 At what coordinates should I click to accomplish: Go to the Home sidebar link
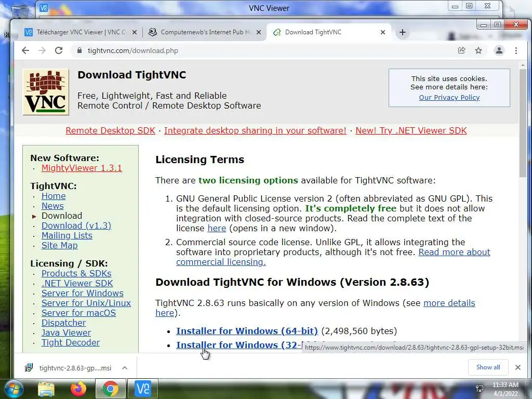[54, 196]
